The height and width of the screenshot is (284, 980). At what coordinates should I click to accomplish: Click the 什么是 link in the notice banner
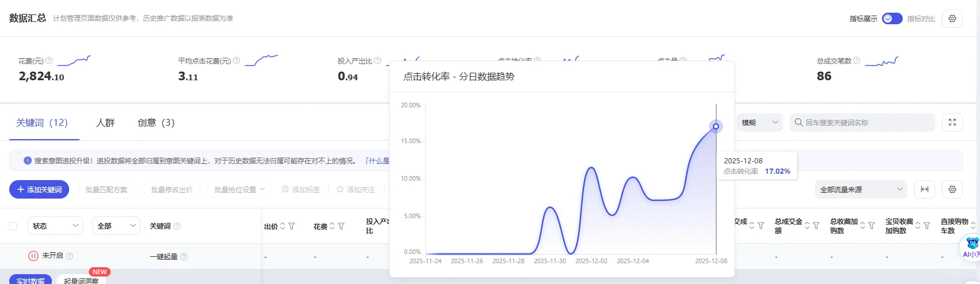[378, 161]
